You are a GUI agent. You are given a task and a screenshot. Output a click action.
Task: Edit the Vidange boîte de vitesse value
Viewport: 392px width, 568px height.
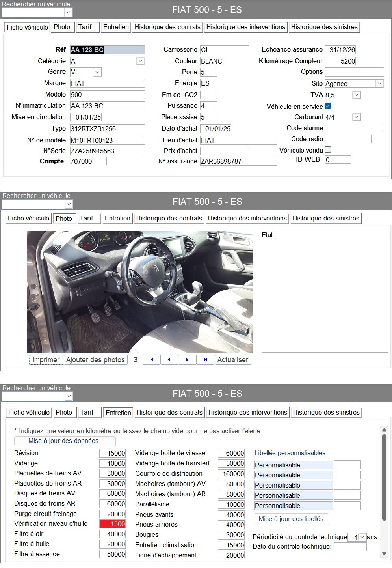point(231,454)
